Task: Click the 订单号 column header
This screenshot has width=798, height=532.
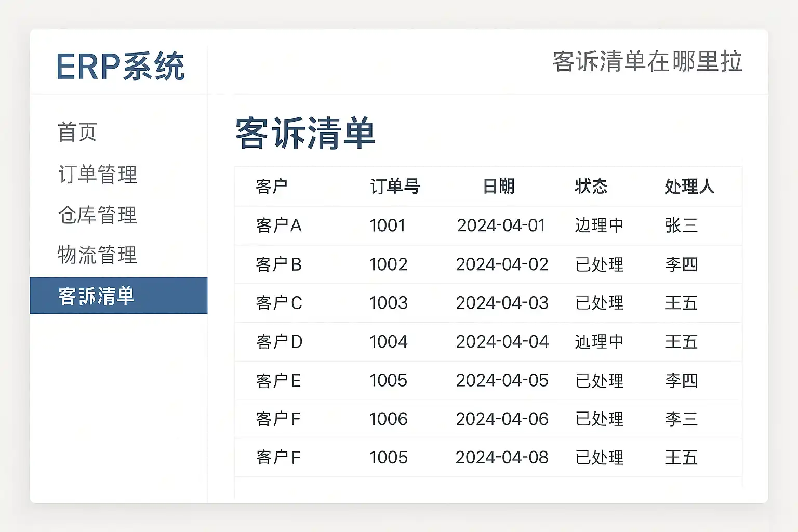Action: point(395,186)
